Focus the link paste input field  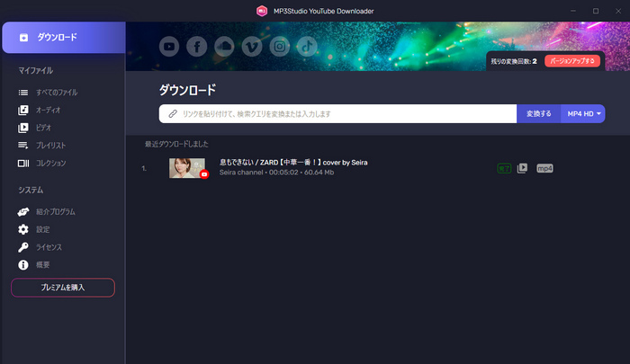tap(337, 113)
